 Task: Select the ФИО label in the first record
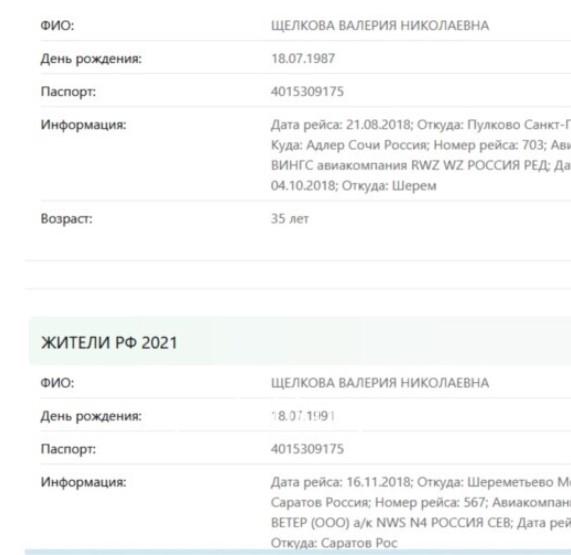(x=57, y=25)
